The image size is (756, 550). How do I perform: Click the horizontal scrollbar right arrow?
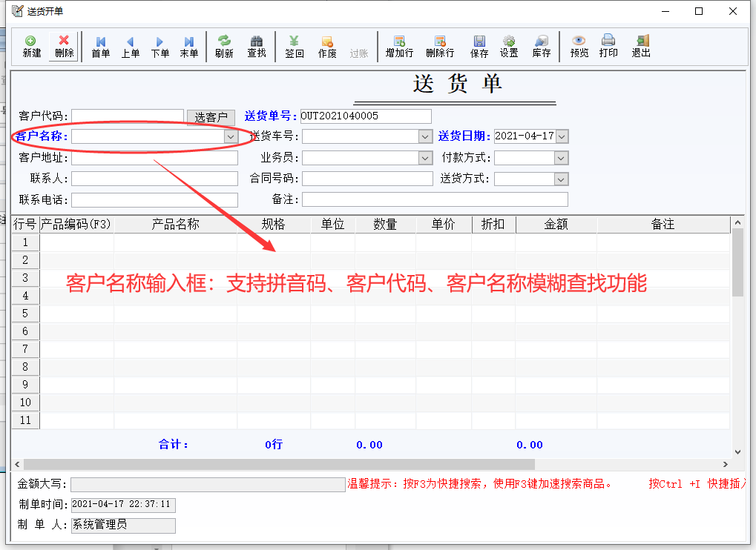pyautogui.click(x=725, y=464)
